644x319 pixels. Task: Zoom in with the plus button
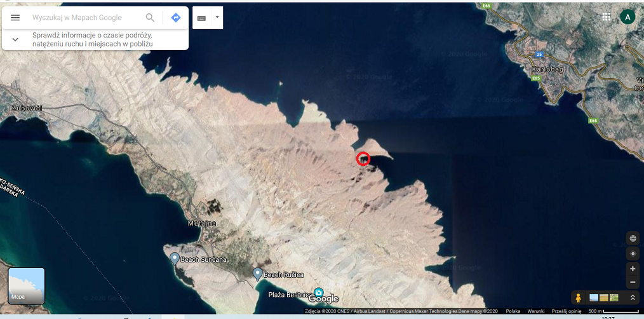coord(633,269)
